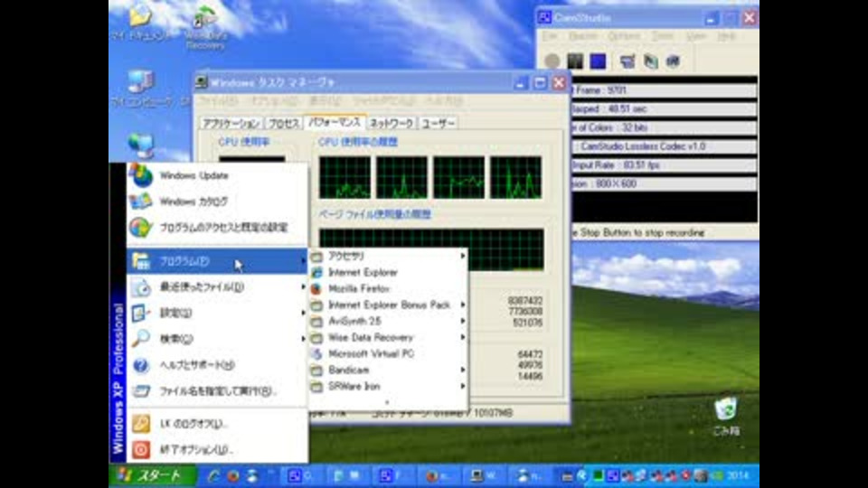Image resolution: width=868 pixels, height=488 pixels.
Task: Switch to the ユーザー tab
Action: pos(438,124)
